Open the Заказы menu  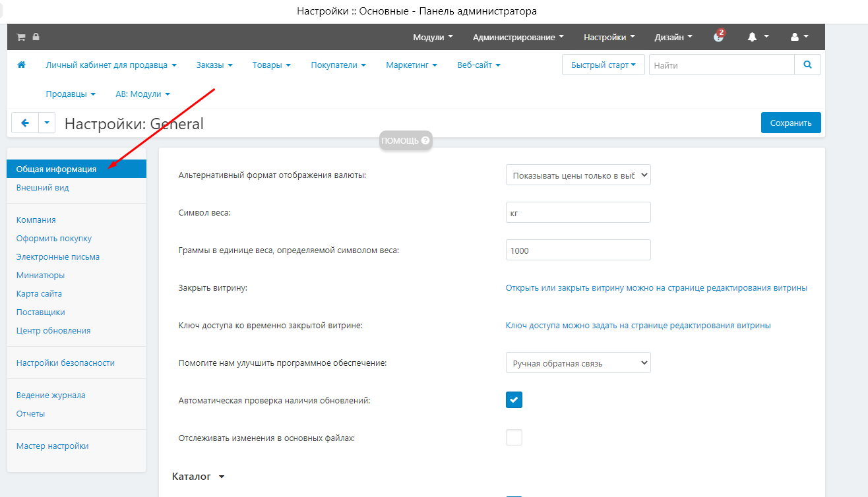tap(214, 65)
